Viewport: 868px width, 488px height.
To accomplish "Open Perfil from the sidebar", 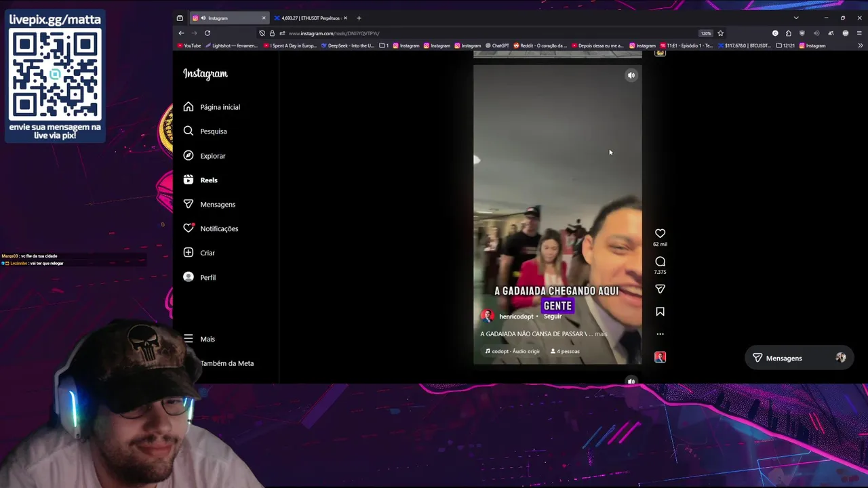I will click(x=199, y=277).
